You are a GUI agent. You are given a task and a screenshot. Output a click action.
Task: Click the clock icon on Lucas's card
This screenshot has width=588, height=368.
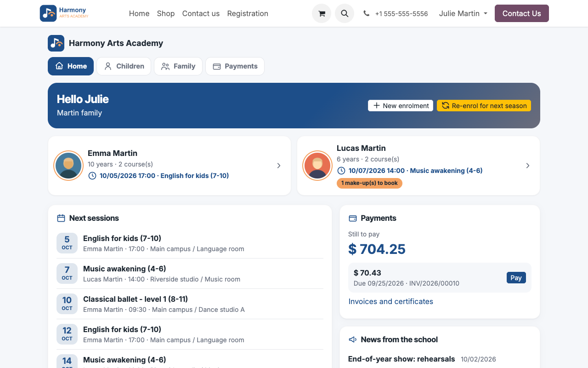click(341, 171)
